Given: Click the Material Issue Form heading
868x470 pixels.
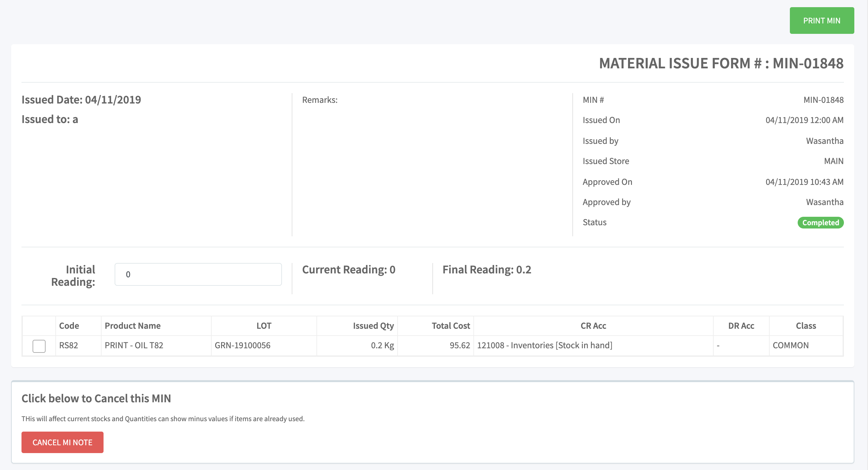Looking at the screenshot, I should (721, 63).
